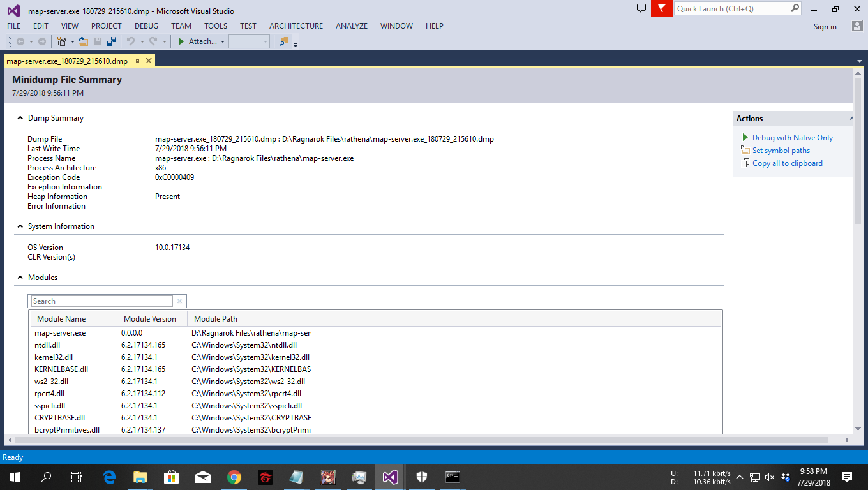Screen dimensions: 868x490
Task: Collapse the System Information section
Action: coord(20,226)
